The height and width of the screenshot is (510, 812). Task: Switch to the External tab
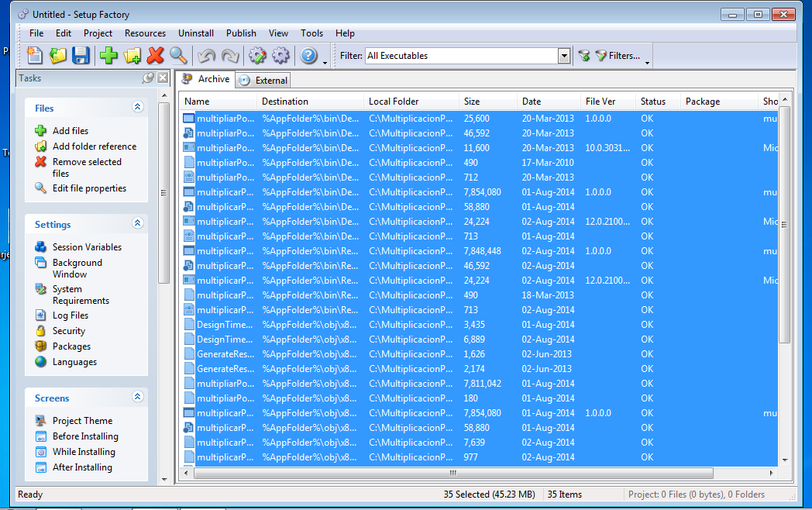pyautogui.click(x=263, y=81)
